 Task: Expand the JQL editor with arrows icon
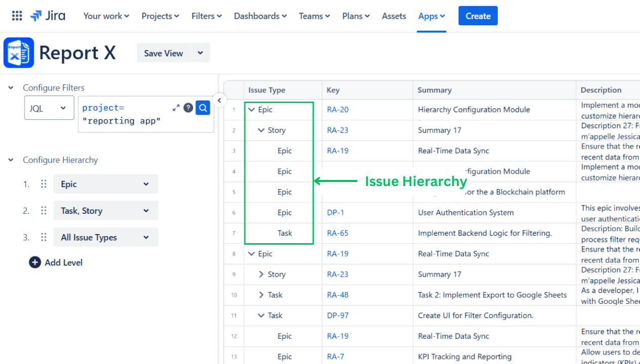click(x=176, y=108)
